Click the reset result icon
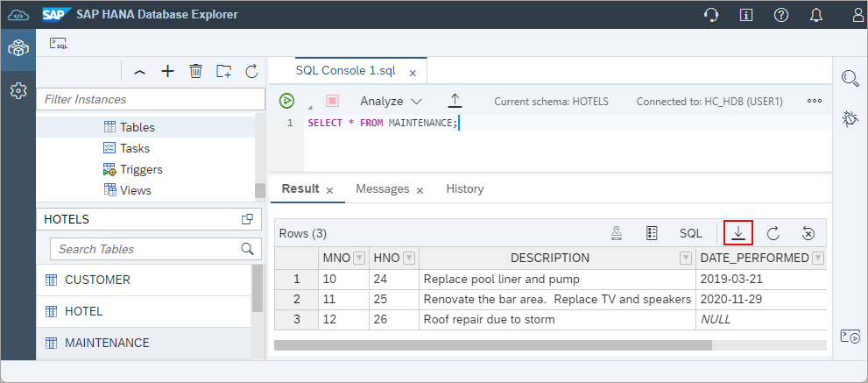This screenshot has width=868, height=383. (x=808, y=234)
